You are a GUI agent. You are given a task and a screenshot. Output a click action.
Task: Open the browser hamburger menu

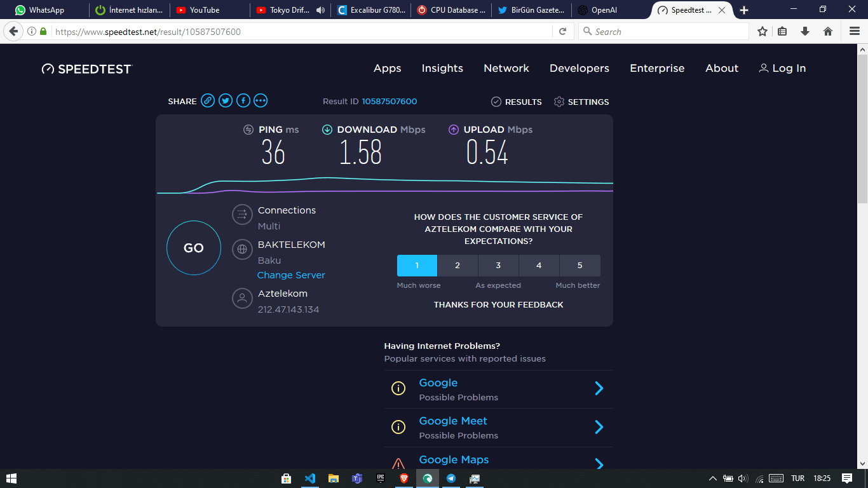[855, 31]
